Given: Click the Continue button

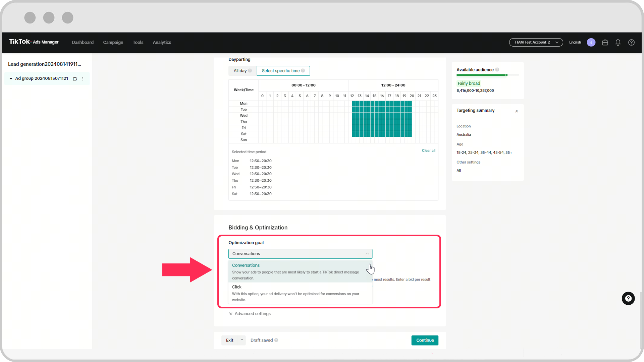Looking at the screenshot, I should [x=425, y=340].
